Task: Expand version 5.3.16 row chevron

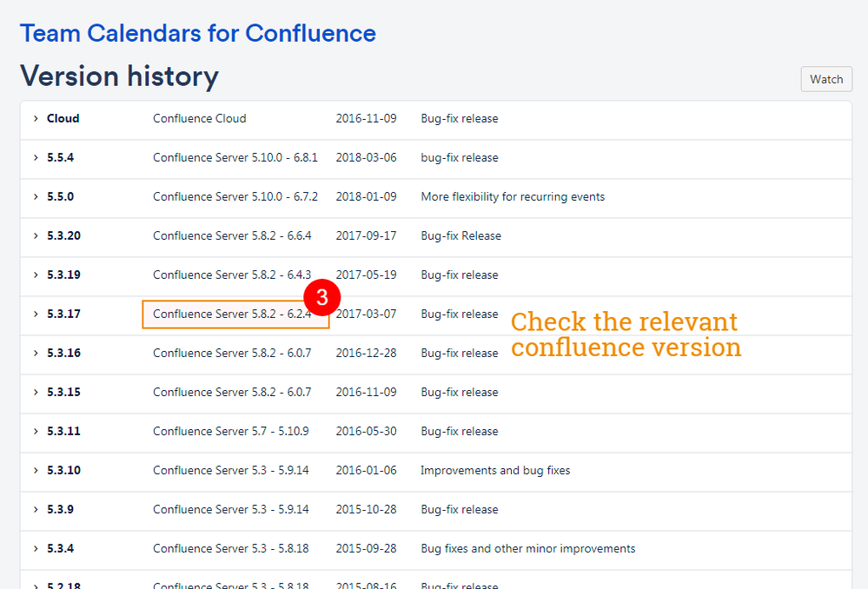Action: click(x=36, y=354)
